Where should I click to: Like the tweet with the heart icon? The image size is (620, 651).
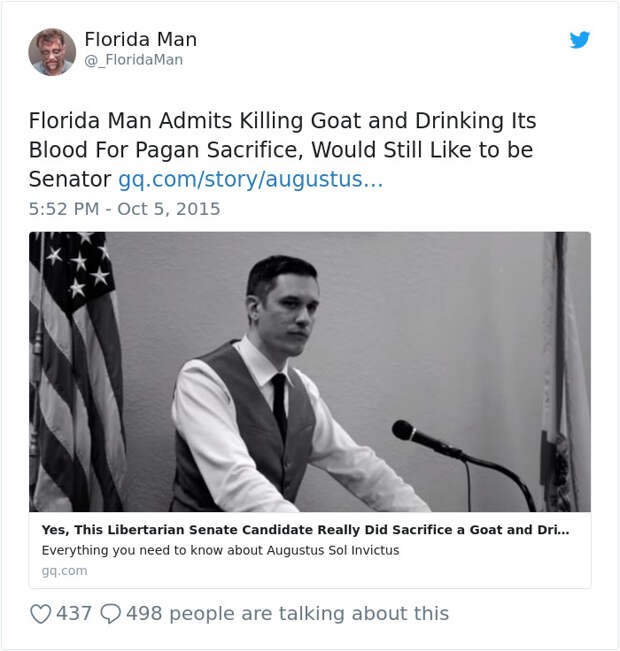tap(40, 613)
